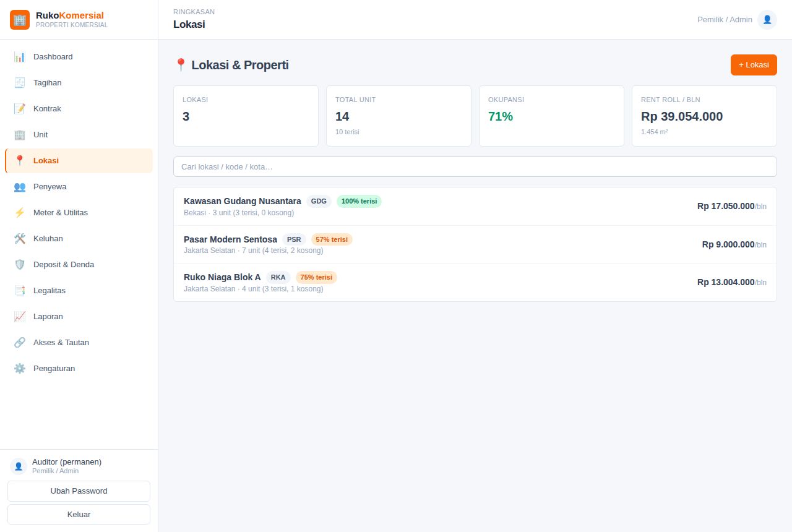Screen dimensions: 792x532
Task: Click the Bekasi · 3 unit subtitle
Action: pyautogui.click(x=239, y=213)
